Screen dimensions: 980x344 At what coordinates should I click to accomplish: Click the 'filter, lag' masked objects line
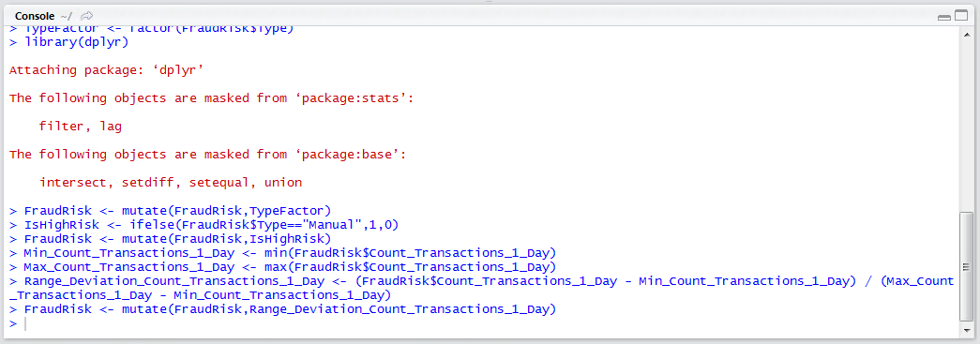[x=80, y=127]
